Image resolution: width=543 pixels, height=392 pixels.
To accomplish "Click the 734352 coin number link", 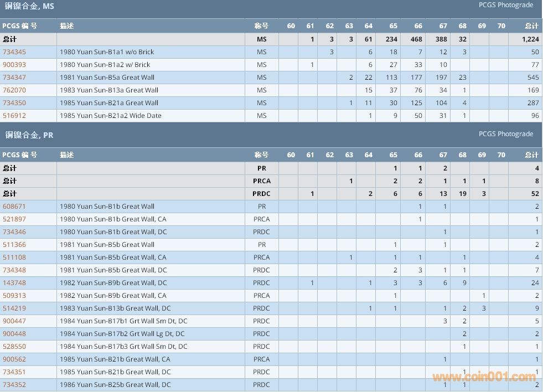I will (14, 385).
